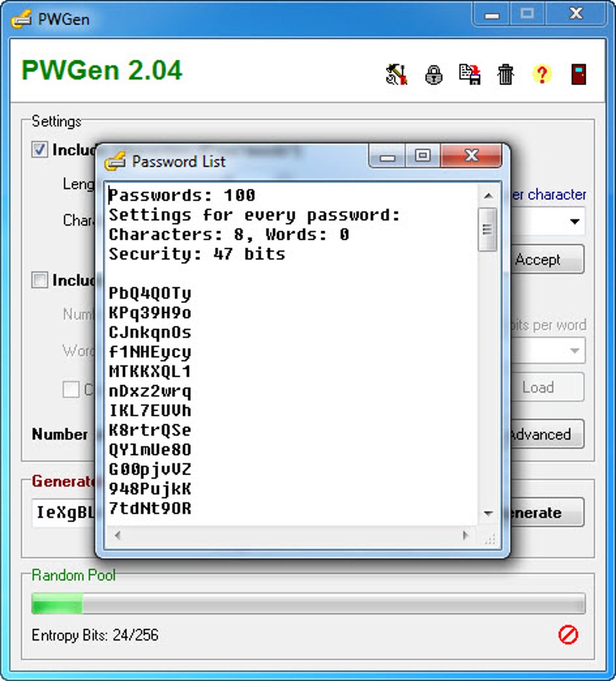Screen dimensions: 616x681
Task: Click the 'Security: 47 bits' line
Action: [x=197, y=254]
